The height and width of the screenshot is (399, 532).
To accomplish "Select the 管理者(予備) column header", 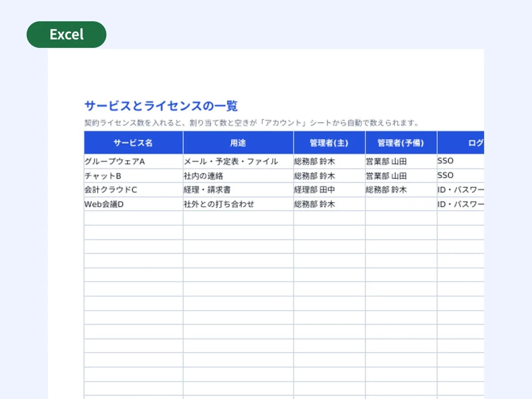I will click(401, 143).
